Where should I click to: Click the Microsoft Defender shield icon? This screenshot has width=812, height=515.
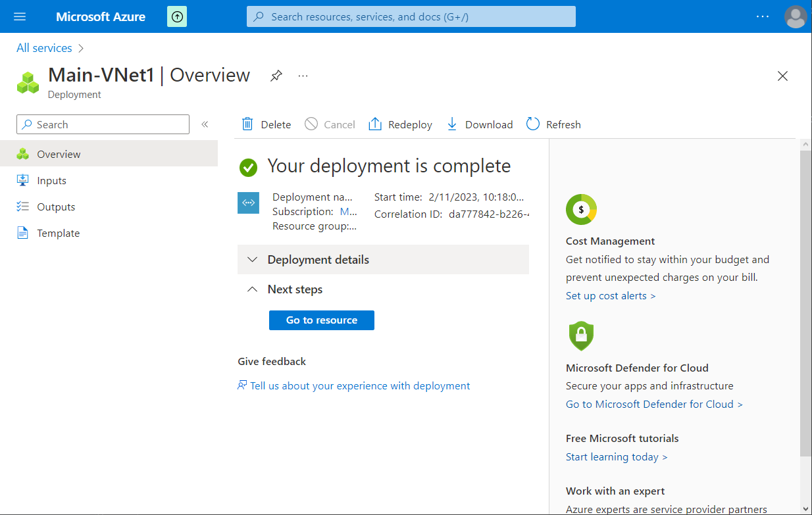point(581,335)
